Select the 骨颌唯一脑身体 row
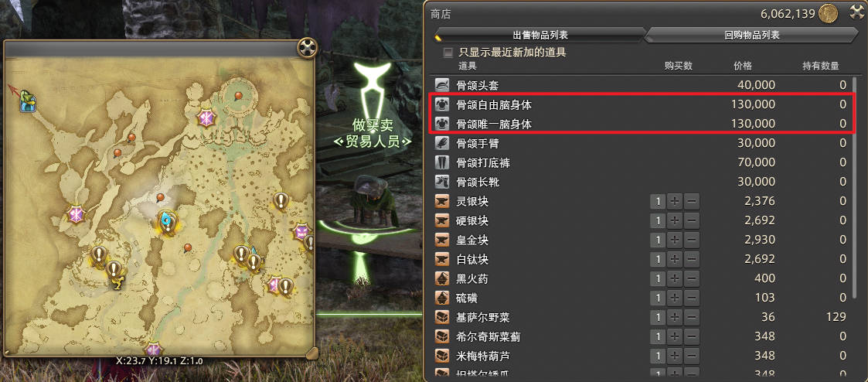 pos(642,124)
